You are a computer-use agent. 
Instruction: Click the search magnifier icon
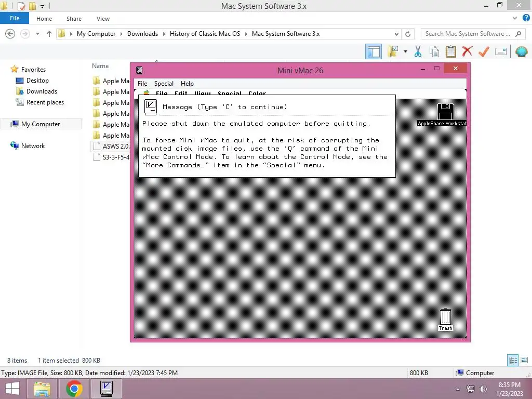(x=518, y=34)
